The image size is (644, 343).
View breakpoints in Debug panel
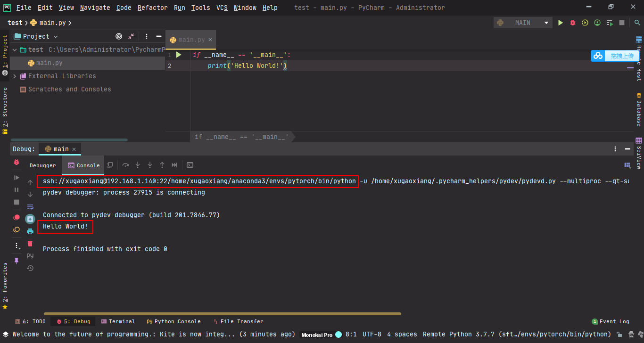(x=17, y=217)
